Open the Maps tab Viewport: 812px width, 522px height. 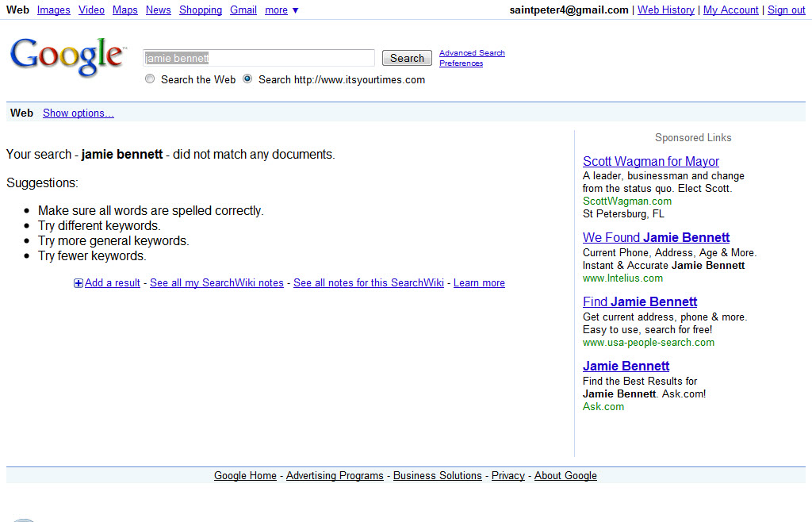(124, 10)
